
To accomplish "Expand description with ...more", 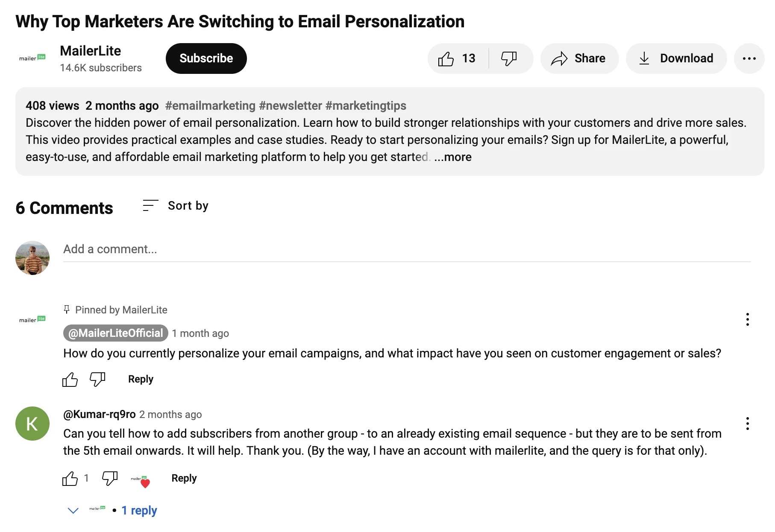I will (x=453, y=157).
